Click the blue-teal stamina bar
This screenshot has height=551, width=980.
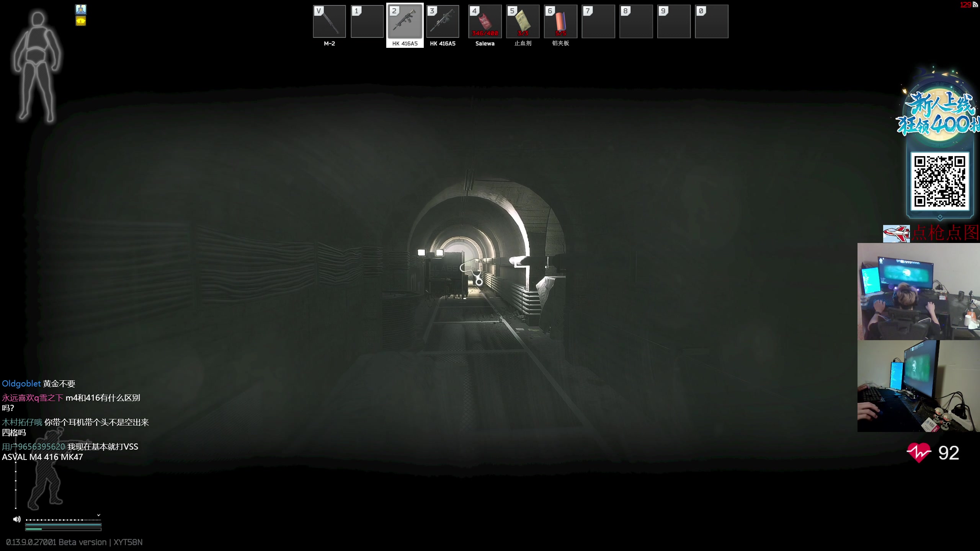pyautogui.click(x=63, y=525)
